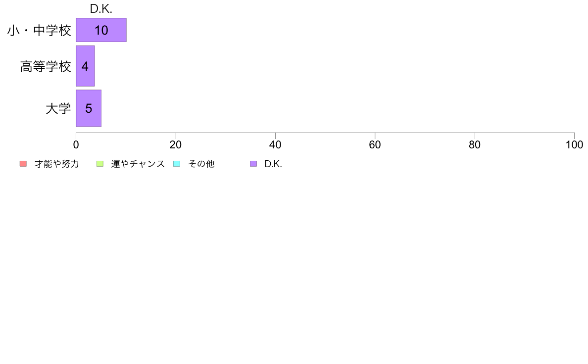Viewport: 588px width, 364px height.
Task: Click the 0 axis tick label
Action: click(76, 145)
